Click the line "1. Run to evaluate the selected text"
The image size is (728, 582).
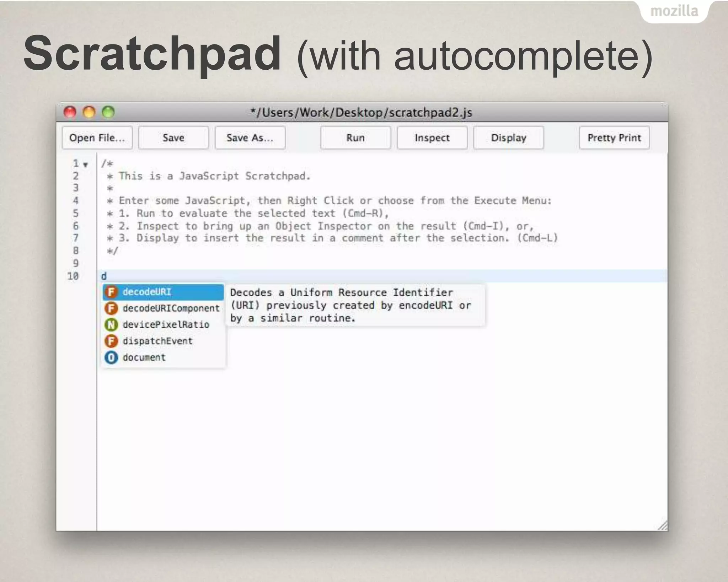248,214
